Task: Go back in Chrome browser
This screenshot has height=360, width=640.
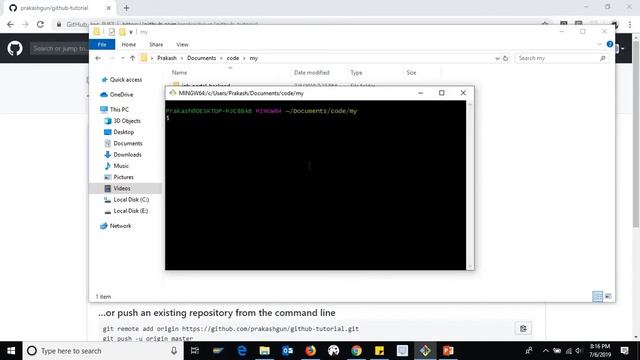Action: [10, 24]
